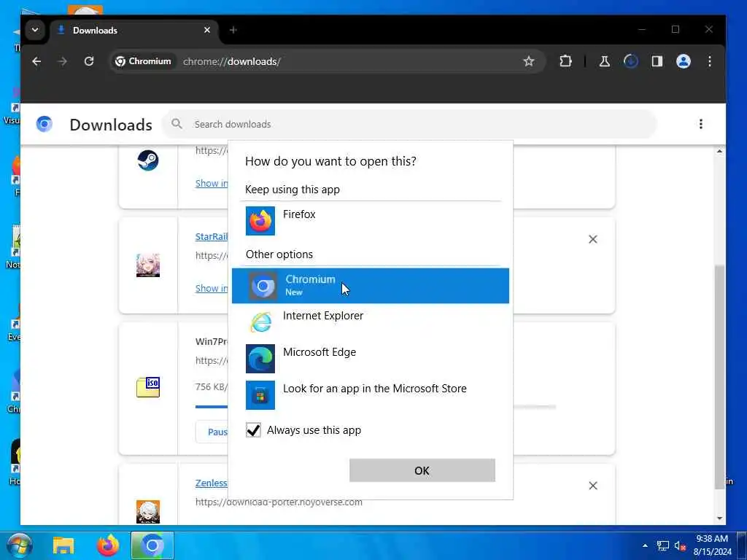Image resolution: width=747 pixels, height=560 pixels.
Task: Confirm with the OK button
Action: (422, 470)
